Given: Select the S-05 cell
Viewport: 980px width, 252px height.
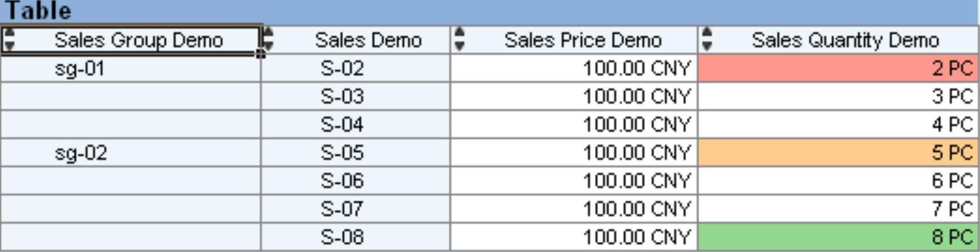Looking at the screenshot, I should (x=342, y=153).
